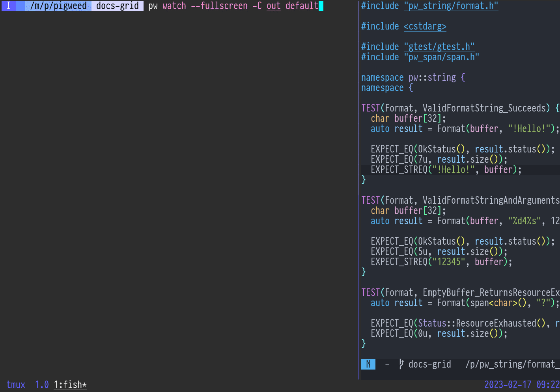Click the underlined "out" argument in command

[273, 6]
